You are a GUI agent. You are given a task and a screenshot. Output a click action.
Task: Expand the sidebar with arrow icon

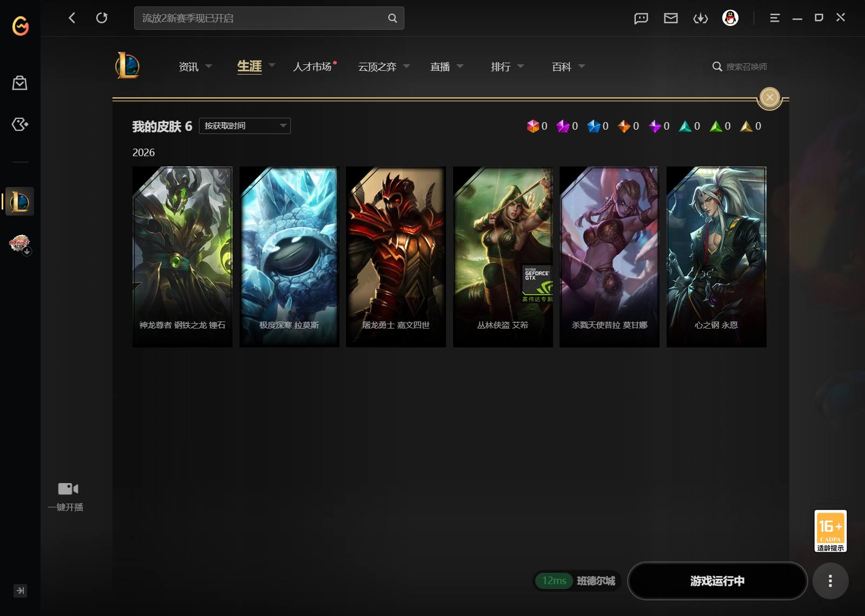click(20, 591)
